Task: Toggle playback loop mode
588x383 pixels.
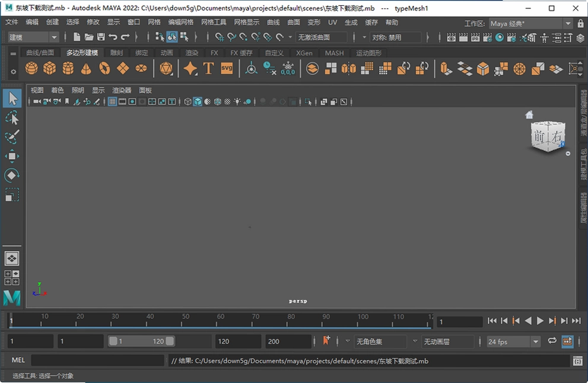Action: tap(552, 341)
